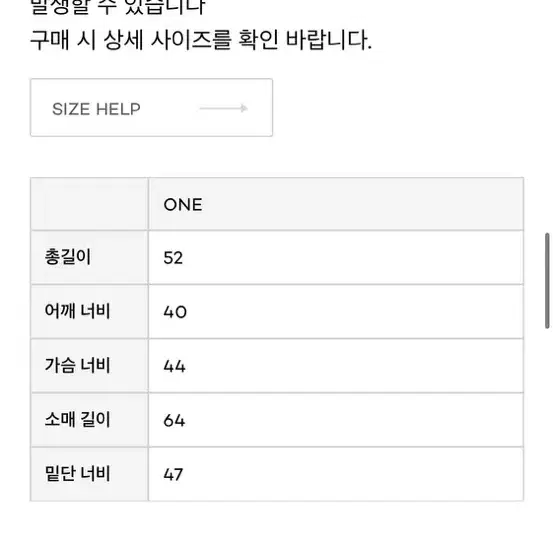Click the blank area right of SIZE HELP
554x554 pixels.
(406, 107)
